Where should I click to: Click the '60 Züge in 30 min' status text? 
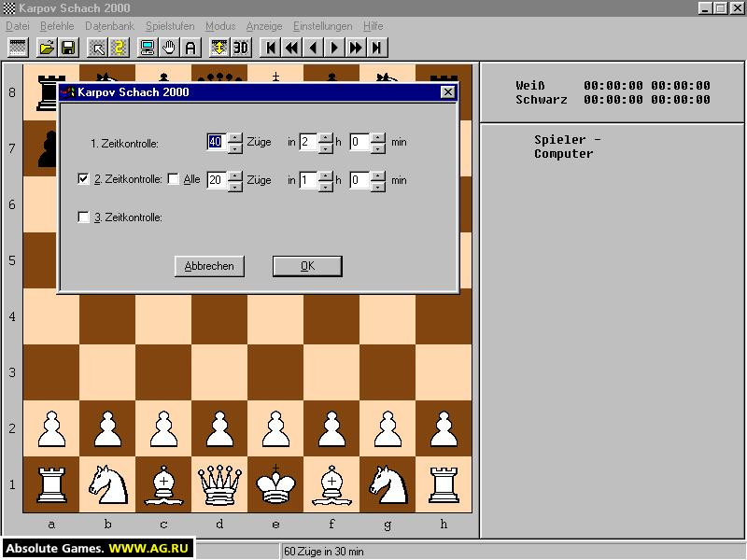coord(324,552)
